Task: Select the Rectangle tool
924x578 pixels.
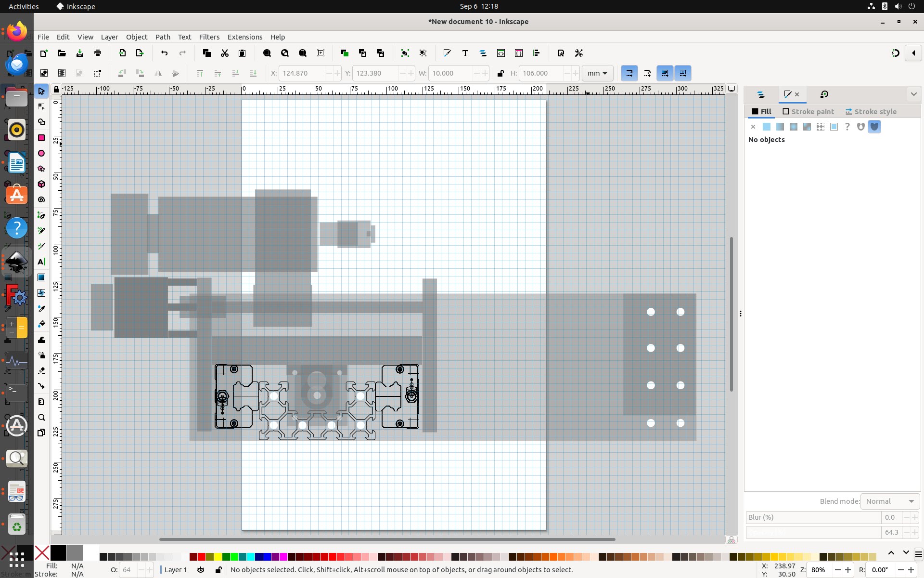Action: [x=41, y=138]
